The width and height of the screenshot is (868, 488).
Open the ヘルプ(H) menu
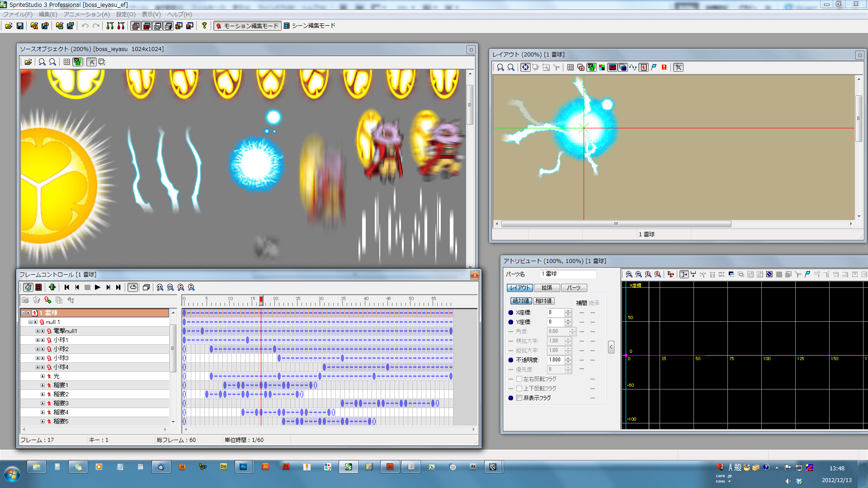[179, 14]
